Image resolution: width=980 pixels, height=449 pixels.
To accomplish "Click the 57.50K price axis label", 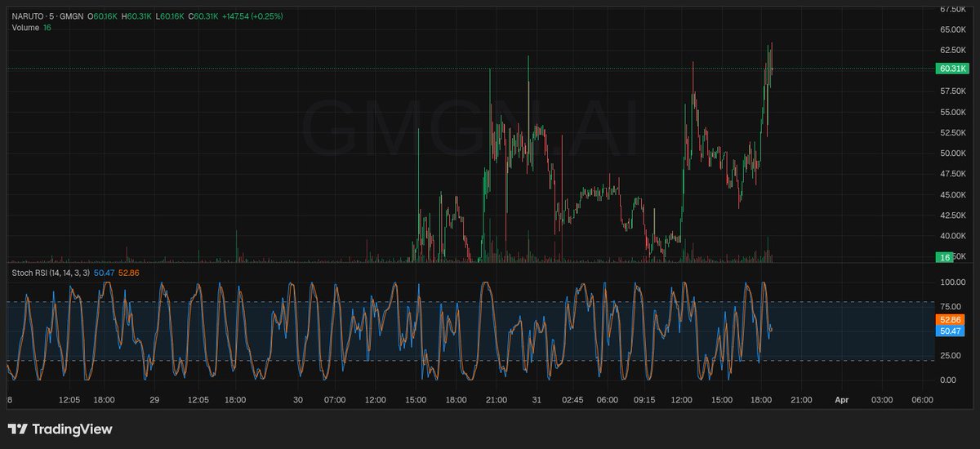I will click(x=953, y=91).
